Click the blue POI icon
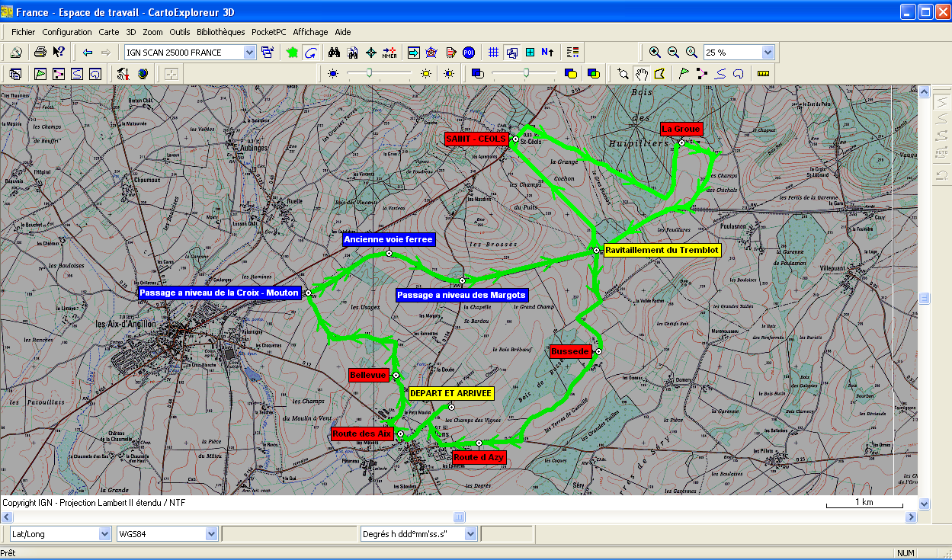Image resolution: width=952 pixels, height=560 pixels. click(469, 53)
